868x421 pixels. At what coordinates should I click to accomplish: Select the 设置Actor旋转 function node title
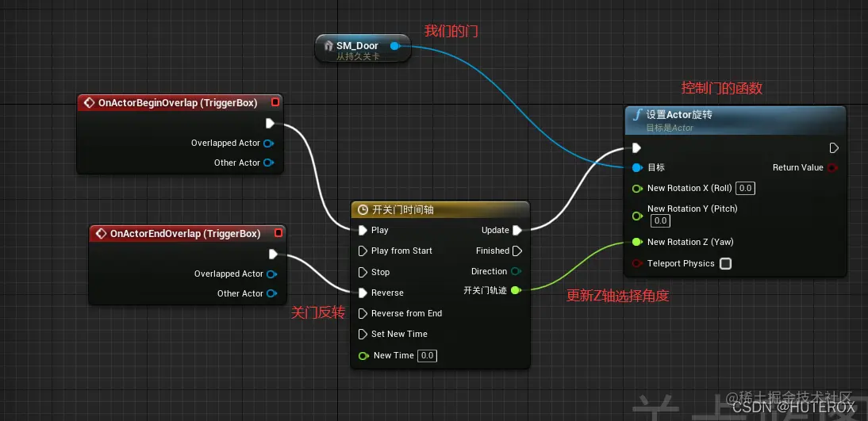(679, 115)
